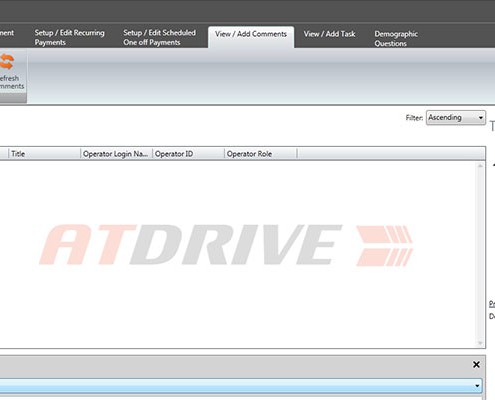Click the Refresh Comments orange arrows icon
The height and width of the screenshot is (400, 495).
[x=7, y=62]
